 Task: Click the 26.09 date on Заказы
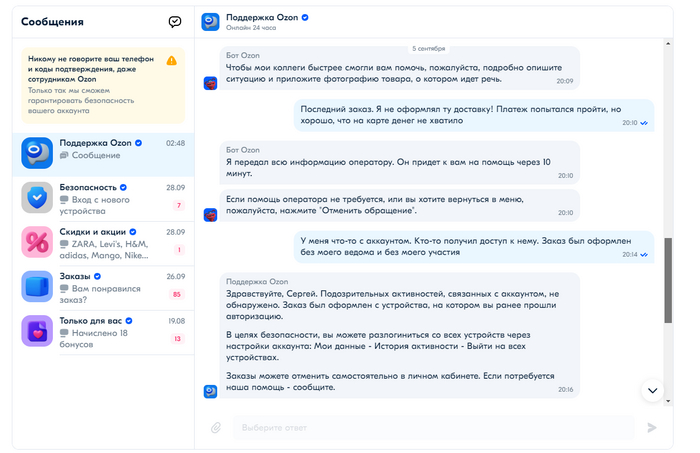(x=176, y=277)
